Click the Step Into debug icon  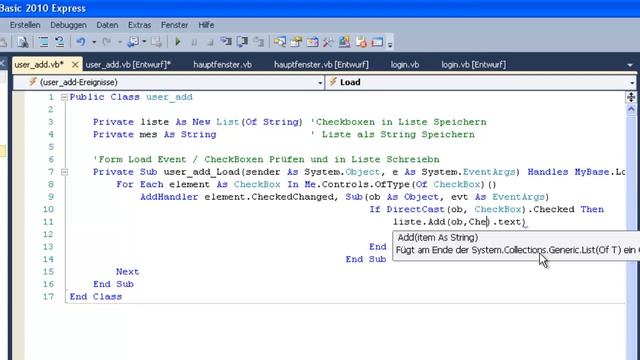[x=226, y=42]
